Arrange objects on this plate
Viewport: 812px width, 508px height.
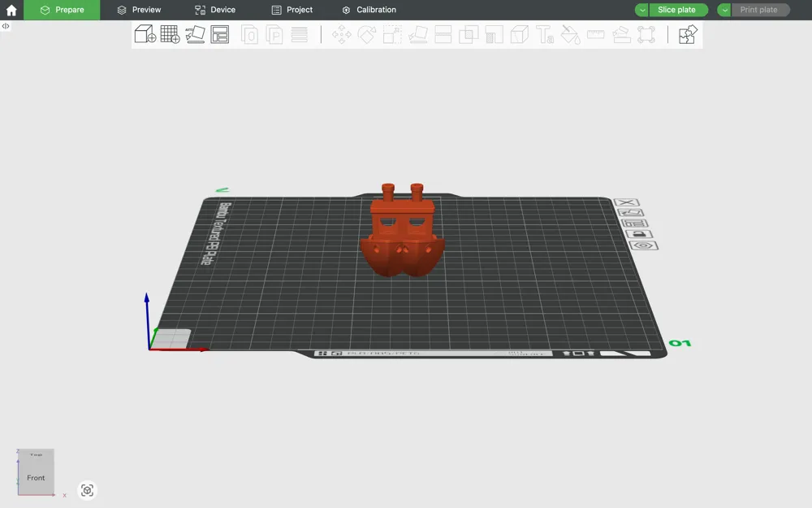(x=634, y=224)
